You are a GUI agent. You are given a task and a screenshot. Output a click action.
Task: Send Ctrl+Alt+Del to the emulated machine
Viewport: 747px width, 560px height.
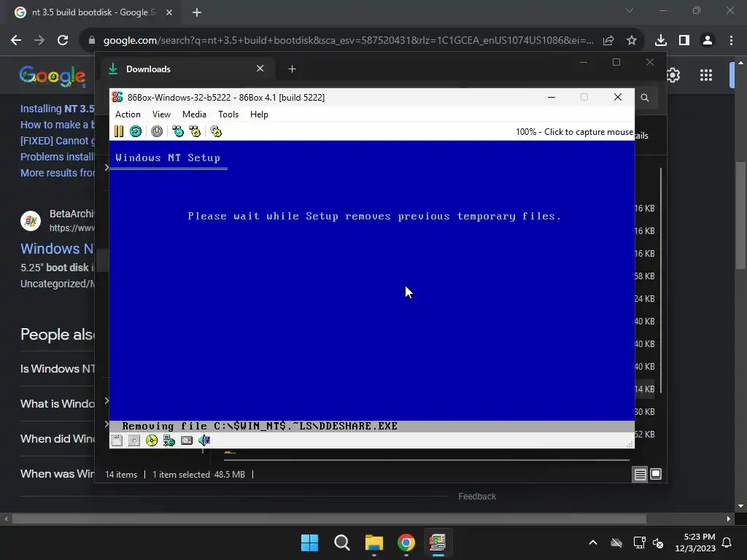click(x=178, y=131)
